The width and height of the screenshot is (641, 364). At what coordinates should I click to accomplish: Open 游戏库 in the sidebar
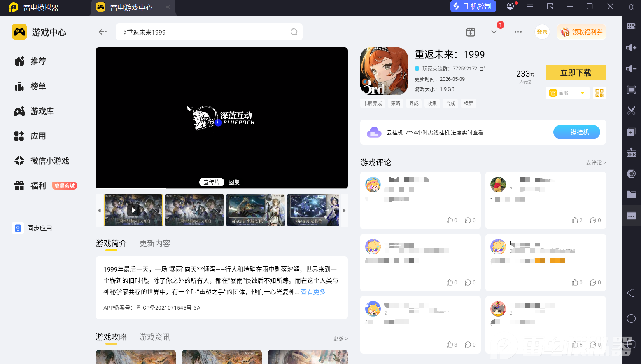click(x=34, y=111)
